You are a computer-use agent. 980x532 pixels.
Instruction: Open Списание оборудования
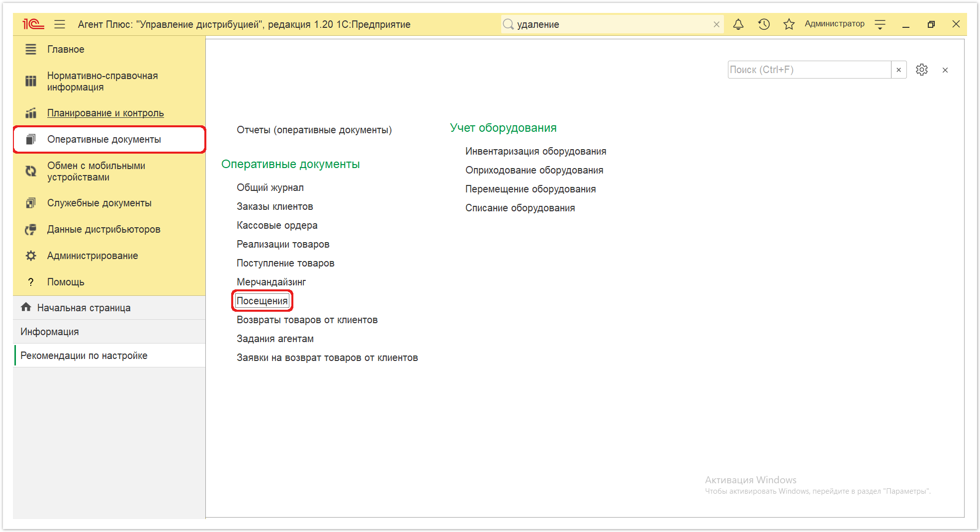(x=520, y=208)
